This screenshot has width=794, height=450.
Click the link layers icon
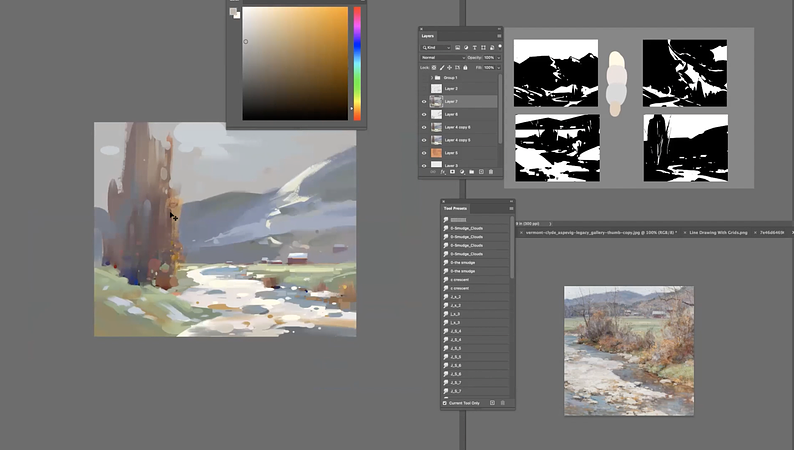[432, 172]
